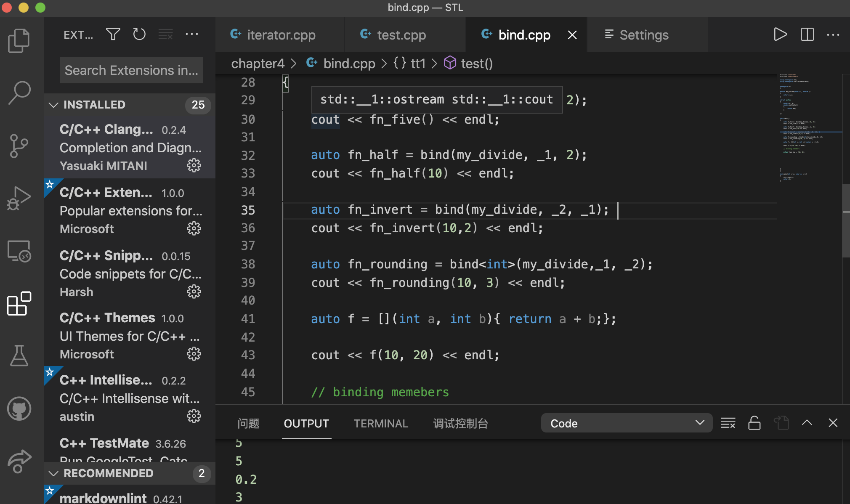Open extensions views more actions menu

click(192, 34)
